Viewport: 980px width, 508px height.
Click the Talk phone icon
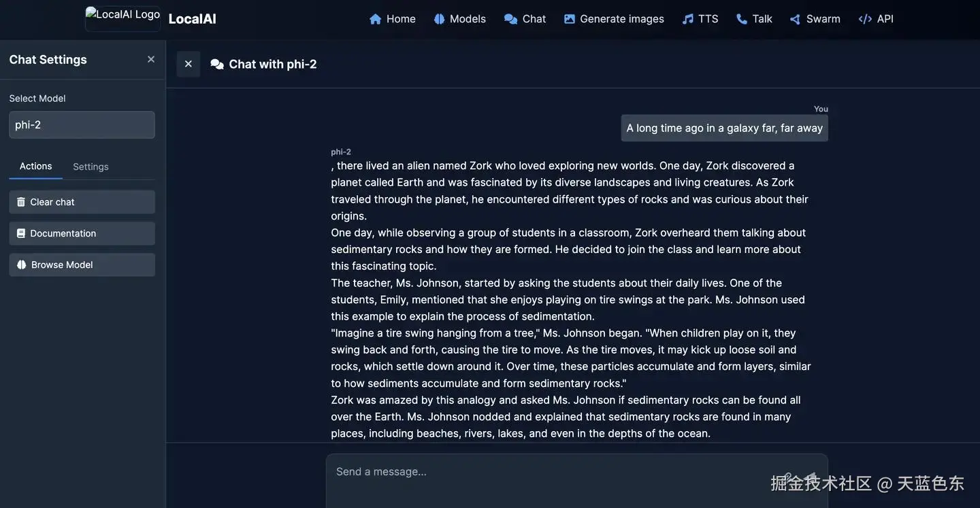pos(742,19)
